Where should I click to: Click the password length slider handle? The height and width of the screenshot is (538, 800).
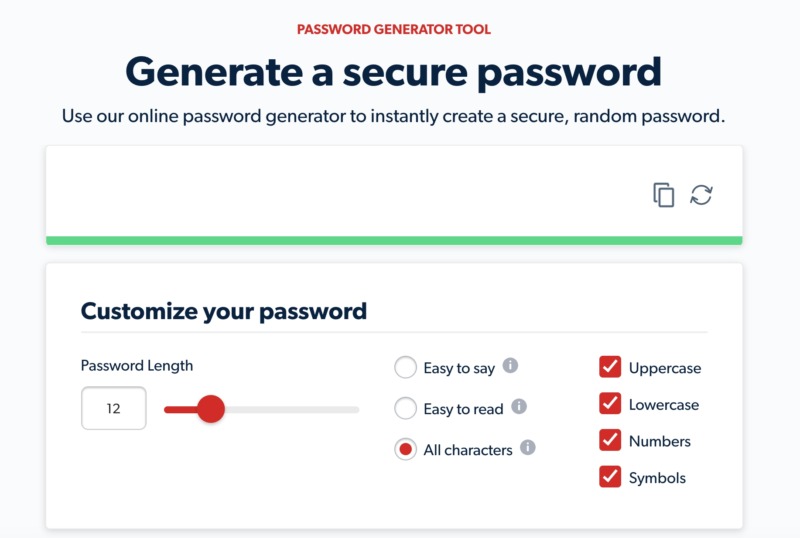[211, 409]
